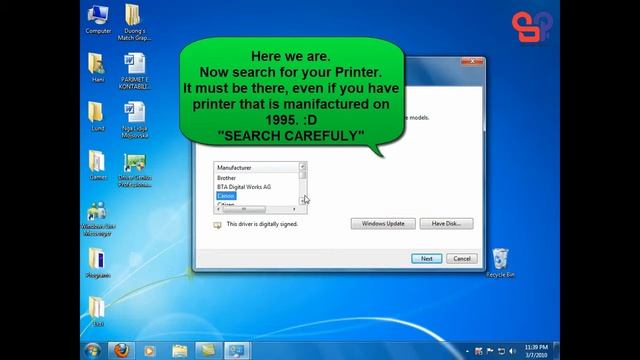Open Windows Explorer from taskbar
640x360 pixels.
click(x=179, y=351)
